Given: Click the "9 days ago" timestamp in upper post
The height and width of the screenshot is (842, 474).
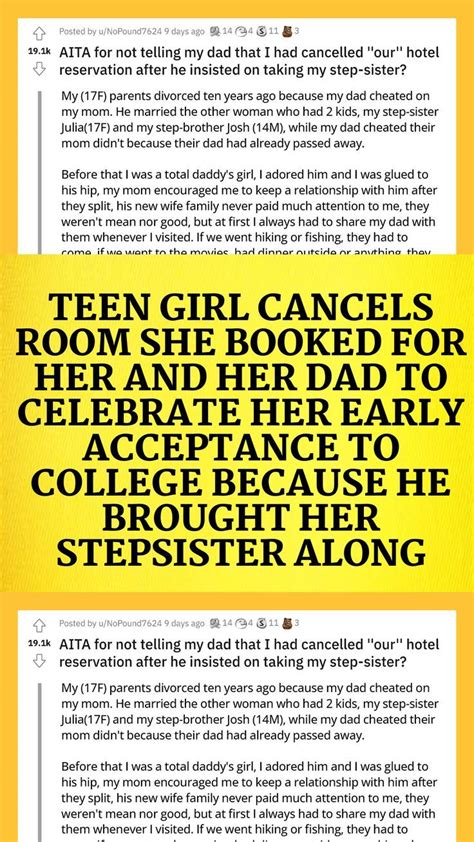Looking at the screenshot, I should (184, 32).
